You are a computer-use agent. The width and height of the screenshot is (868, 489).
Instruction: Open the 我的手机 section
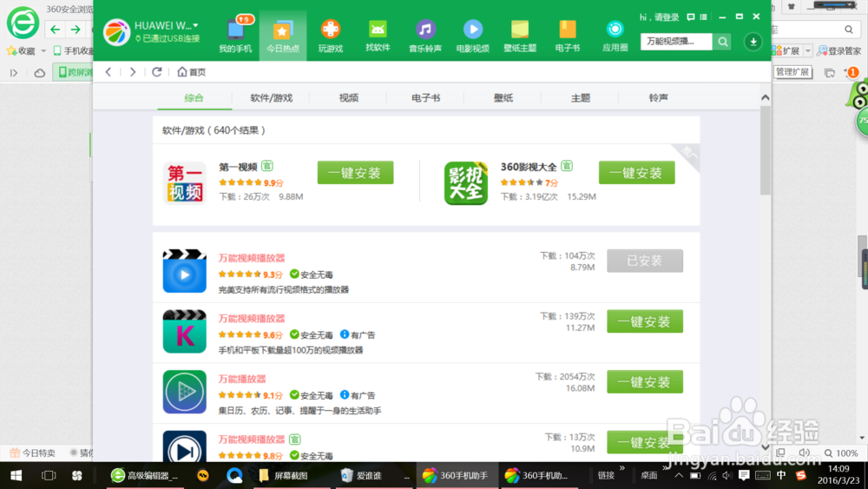235,35
